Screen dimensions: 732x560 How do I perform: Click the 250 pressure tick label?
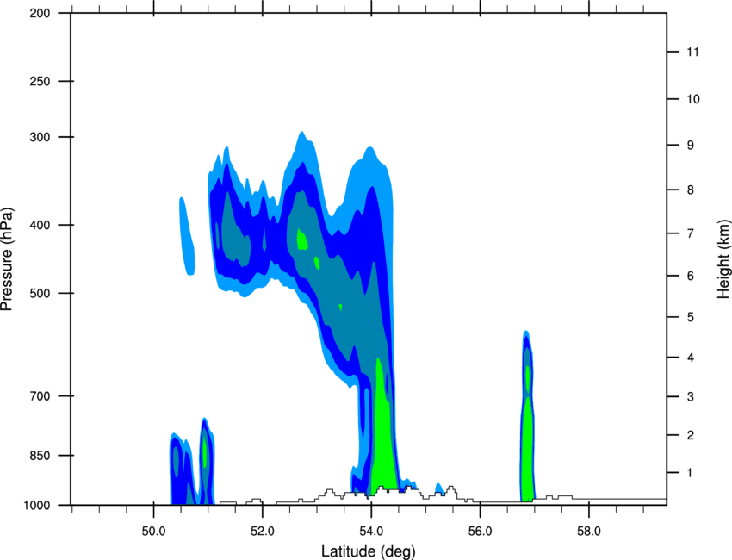[40, 81]
